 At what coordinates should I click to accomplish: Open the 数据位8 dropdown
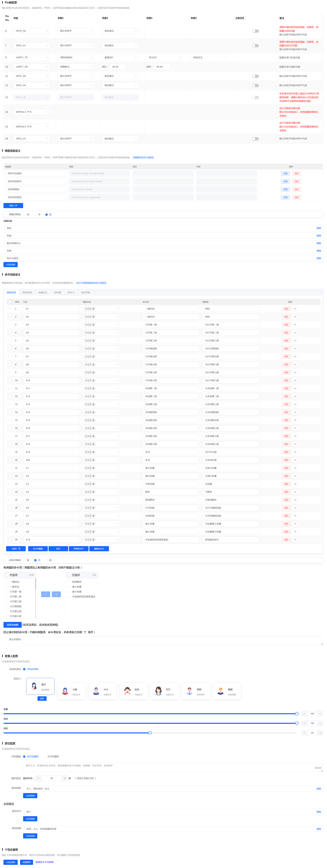tap(120, 57)
